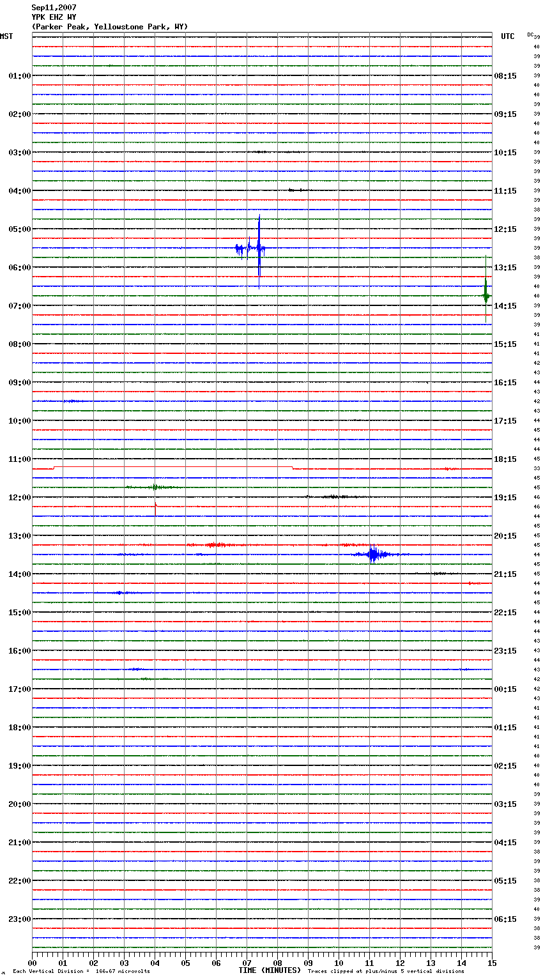
Task: Select the 19:00 MST hour label
Action: [x=20, y=766]
